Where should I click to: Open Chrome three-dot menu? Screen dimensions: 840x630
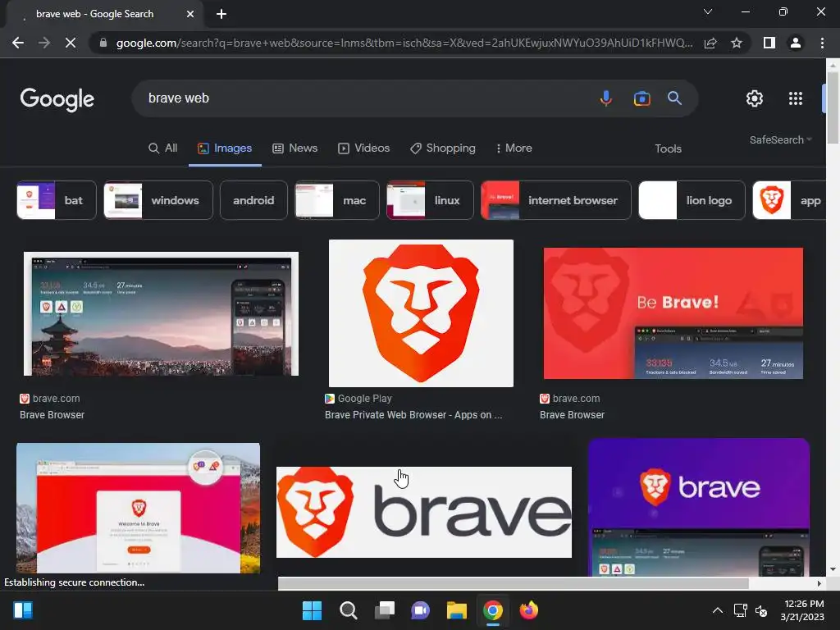pos(822,43)
